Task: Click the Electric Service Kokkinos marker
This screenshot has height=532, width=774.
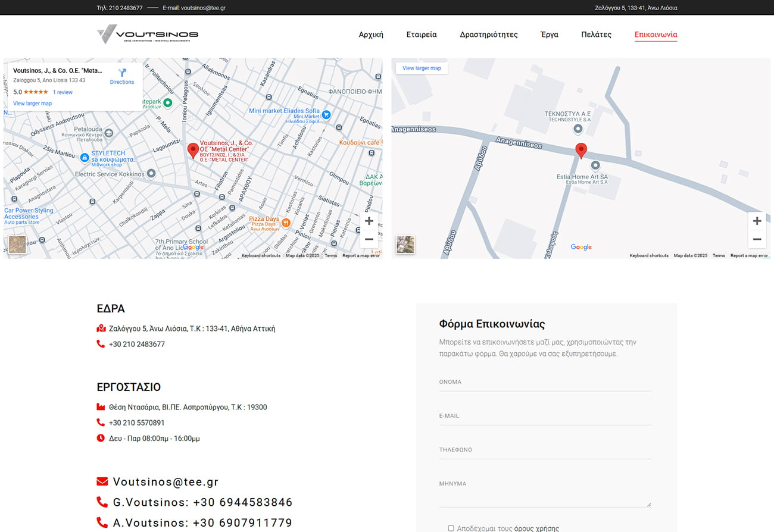Action: tap(151, 174)
